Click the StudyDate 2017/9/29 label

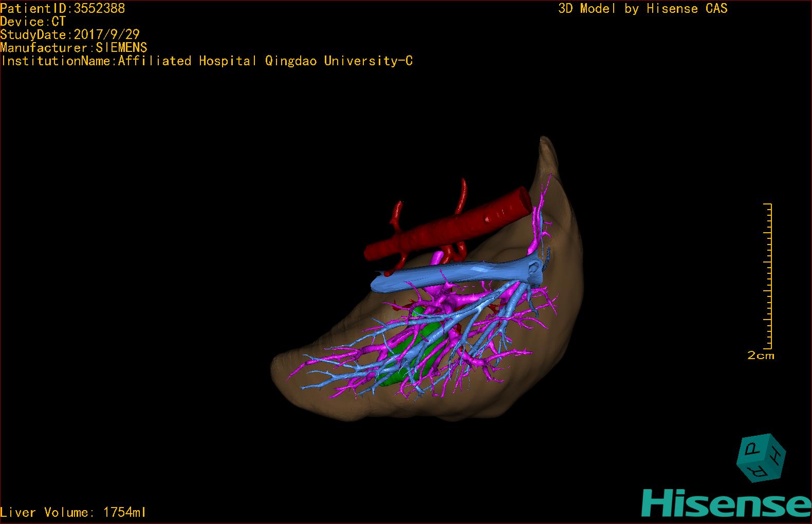click(x=70, y=34)
